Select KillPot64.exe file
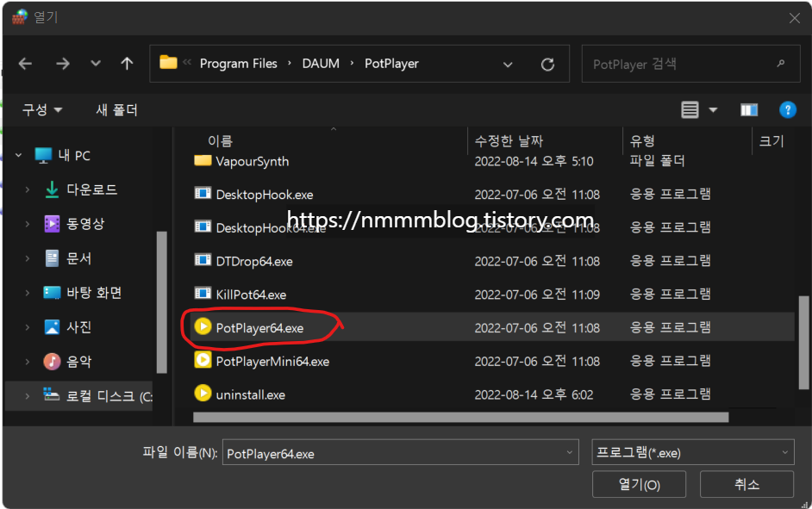This screenshot has height=509, width=812. point(251,295)
